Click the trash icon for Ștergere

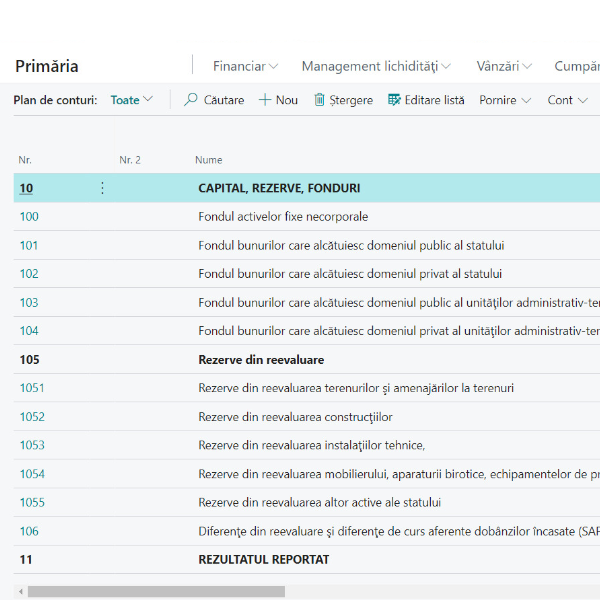[319, 100]
